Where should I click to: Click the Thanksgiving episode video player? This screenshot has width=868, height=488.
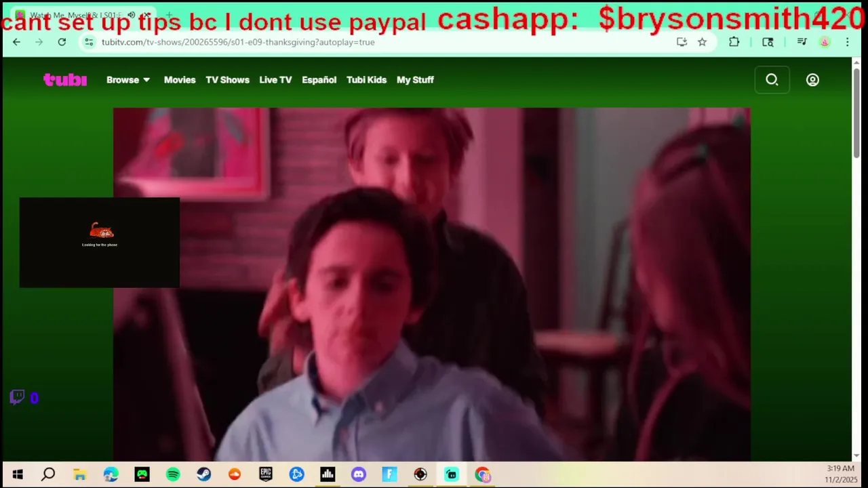(x=431, y=284)
